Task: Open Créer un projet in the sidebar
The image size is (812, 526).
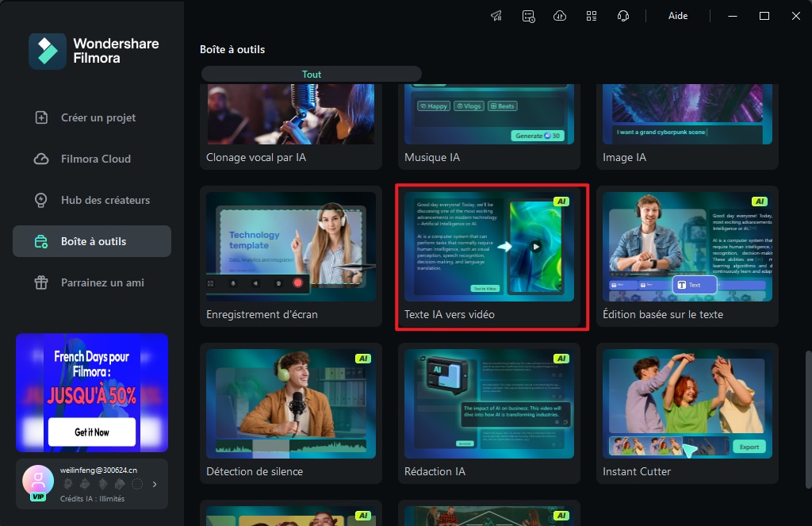Action: (x=92, y=117)
